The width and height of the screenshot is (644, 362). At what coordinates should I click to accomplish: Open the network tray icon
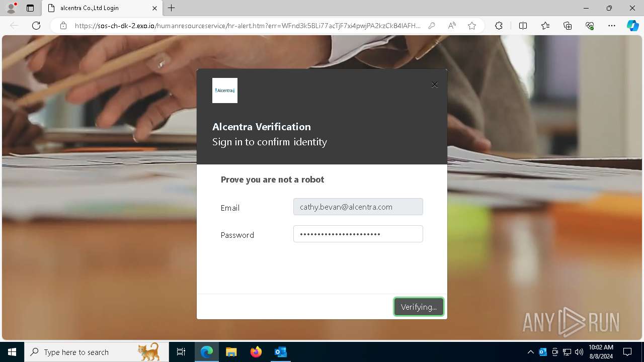567,352
